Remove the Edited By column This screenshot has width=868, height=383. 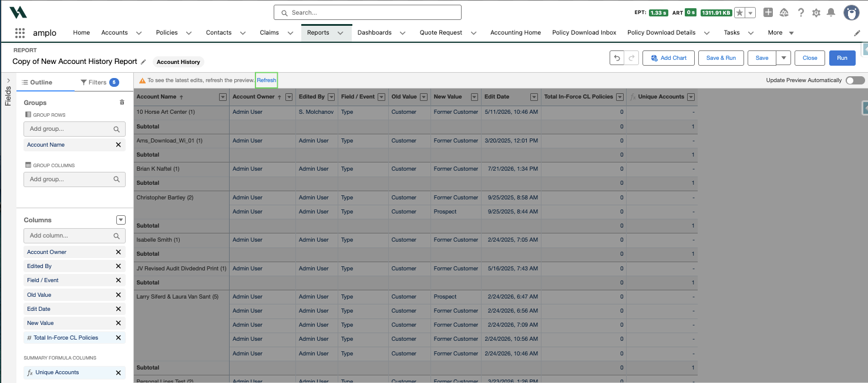118,266
